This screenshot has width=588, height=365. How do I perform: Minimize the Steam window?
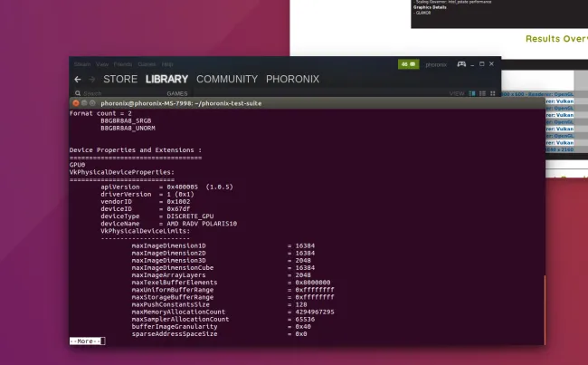tap(472, 64)
